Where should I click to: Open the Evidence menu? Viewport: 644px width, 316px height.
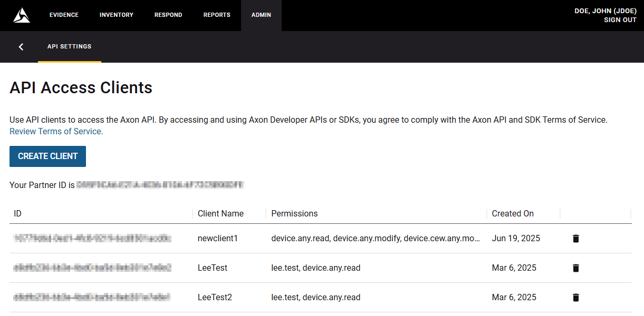tap(64, 15)
